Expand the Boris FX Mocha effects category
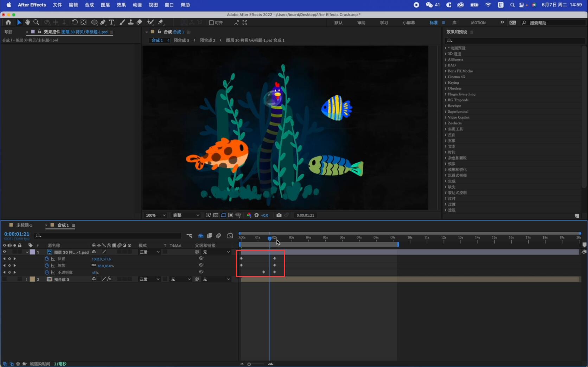This screenshot has width=588, height=367. (446, 71)
